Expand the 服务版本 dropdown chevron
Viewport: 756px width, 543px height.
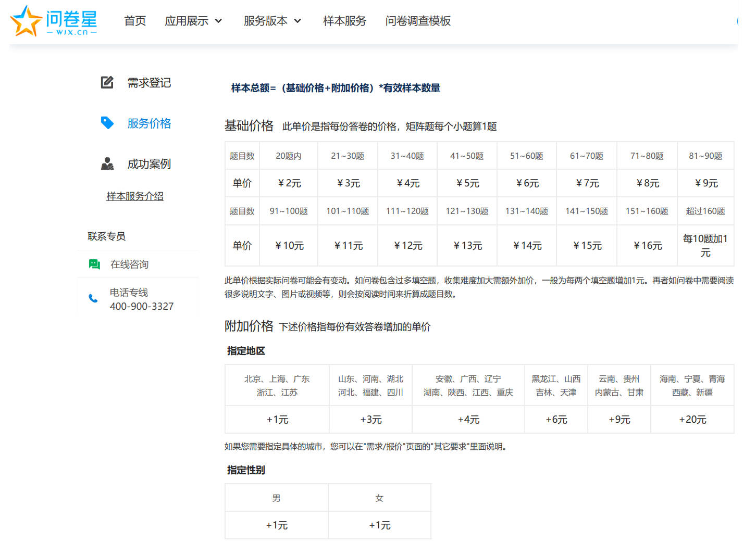click(x=298, y=21)
